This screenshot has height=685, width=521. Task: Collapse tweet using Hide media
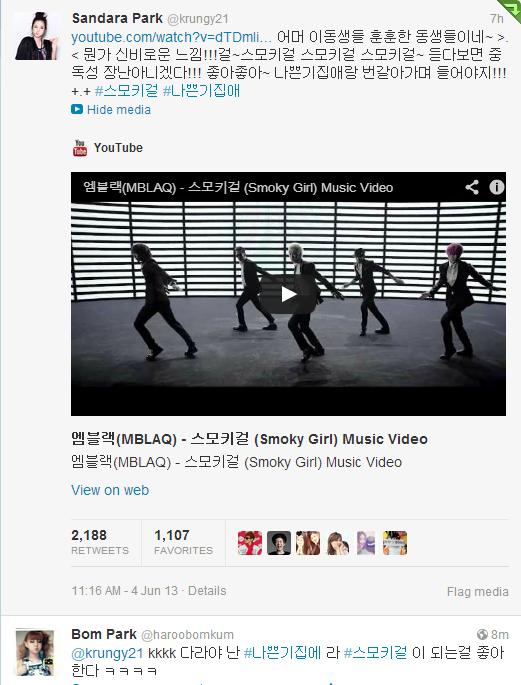pyautogui.click(x=119, y=110)
